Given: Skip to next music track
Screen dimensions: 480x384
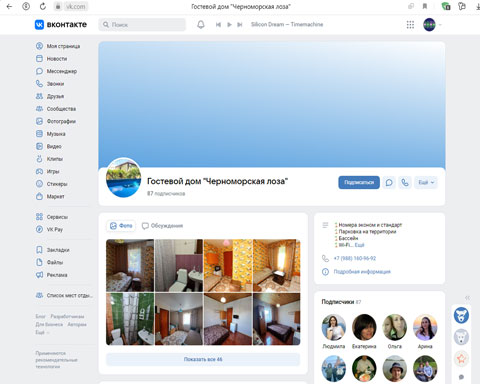Looking at the screenshot, I should (240, 25).
